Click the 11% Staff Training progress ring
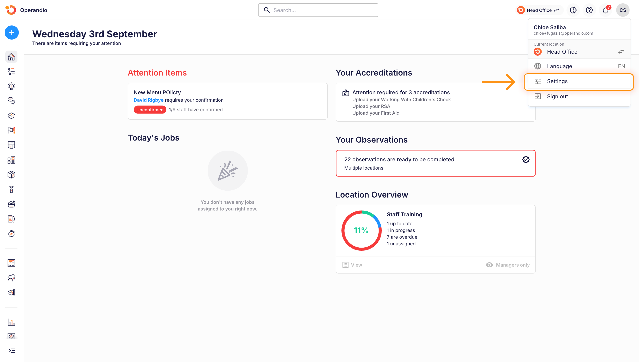Viewport: 644px width, 362px height. click(362, 231)
